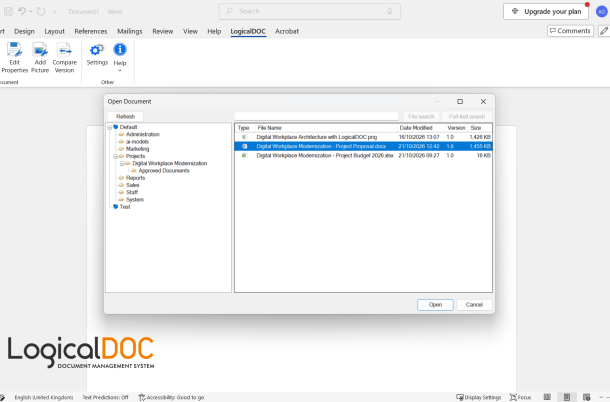610x402 pixels.
Task: Click the docx file type icon
Action: 244,146
